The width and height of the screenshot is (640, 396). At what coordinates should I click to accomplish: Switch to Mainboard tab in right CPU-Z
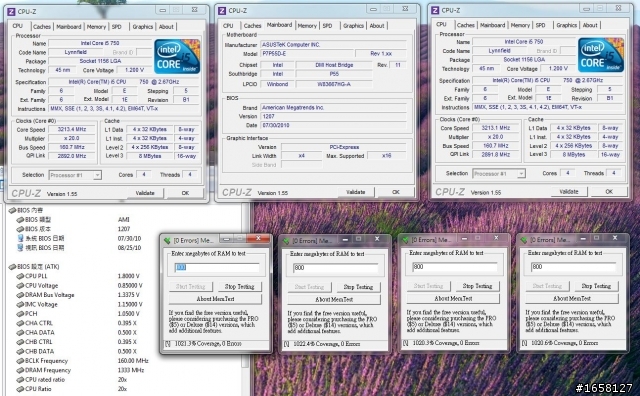point(492,25)
